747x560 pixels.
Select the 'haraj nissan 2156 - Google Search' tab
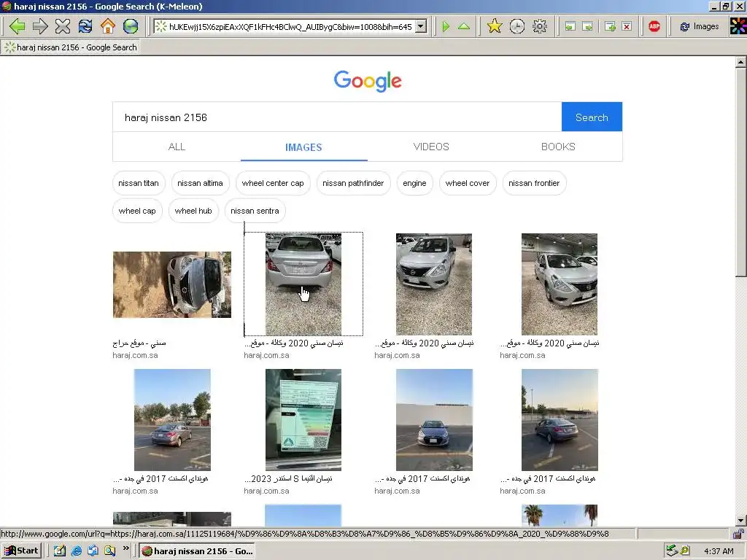71,47
